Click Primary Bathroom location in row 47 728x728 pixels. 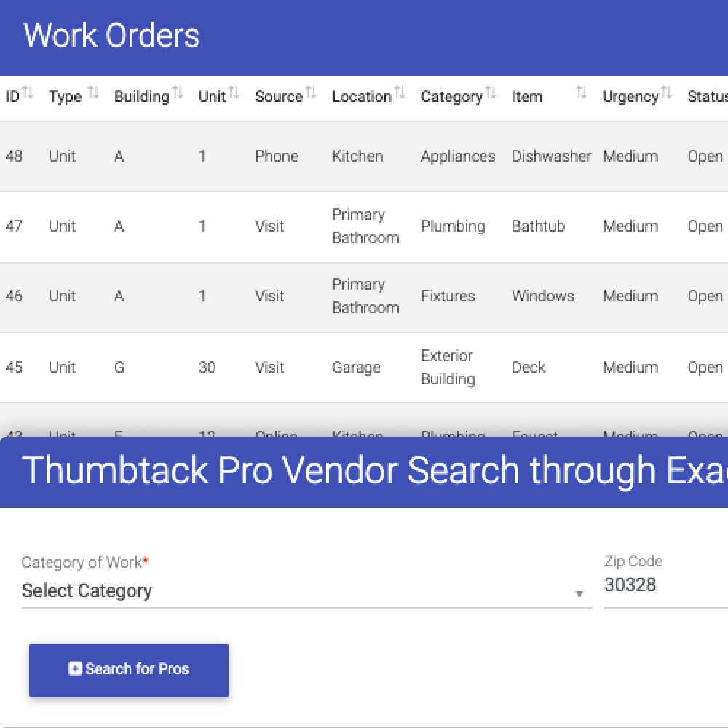[366, 226]
